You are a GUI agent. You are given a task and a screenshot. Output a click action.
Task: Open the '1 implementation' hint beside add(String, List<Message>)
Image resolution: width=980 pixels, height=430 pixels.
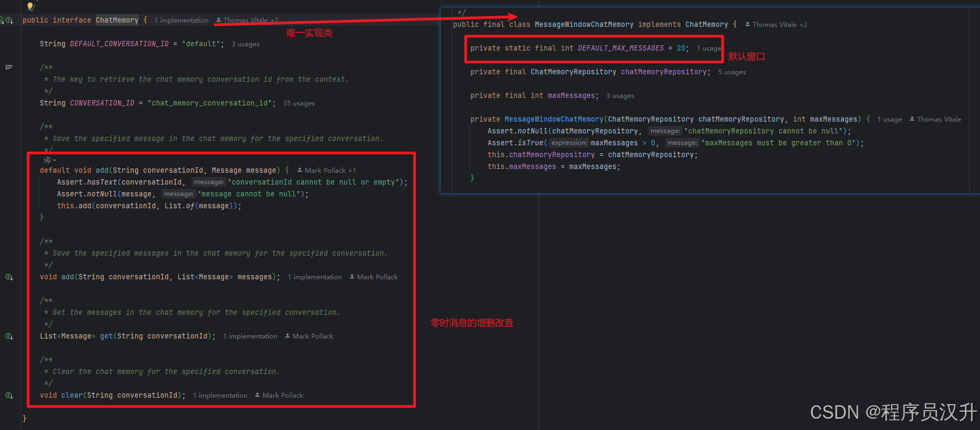tap(315, 277)
